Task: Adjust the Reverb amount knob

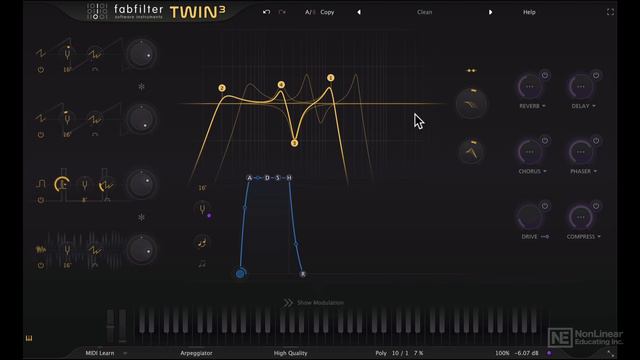Action: click(529, 87)
